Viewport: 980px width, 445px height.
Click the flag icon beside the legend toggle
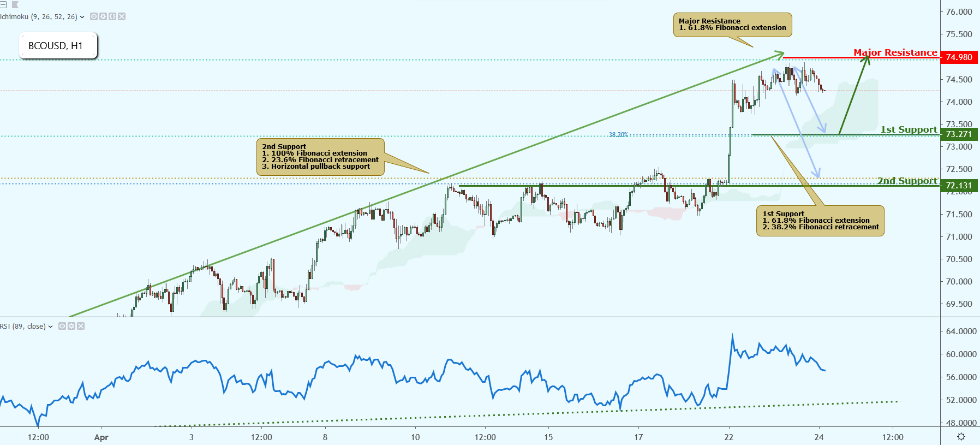[15, 4]
